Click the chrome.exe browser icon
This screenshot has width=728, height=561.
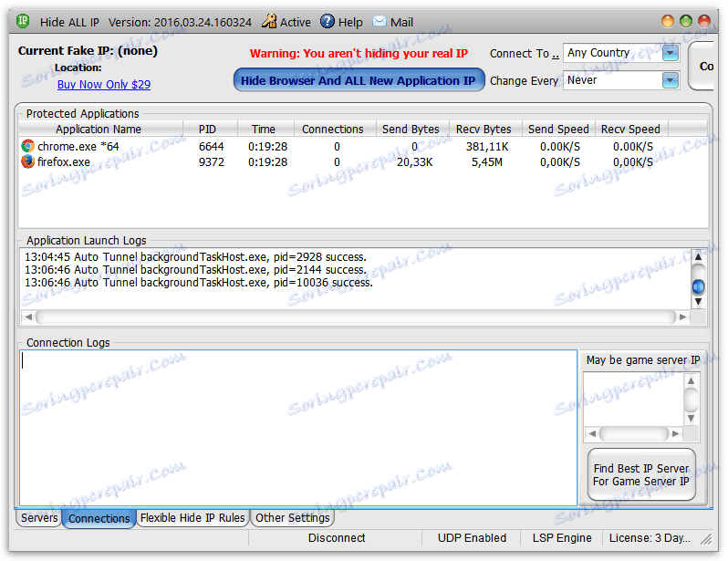(x=28, y=146)
